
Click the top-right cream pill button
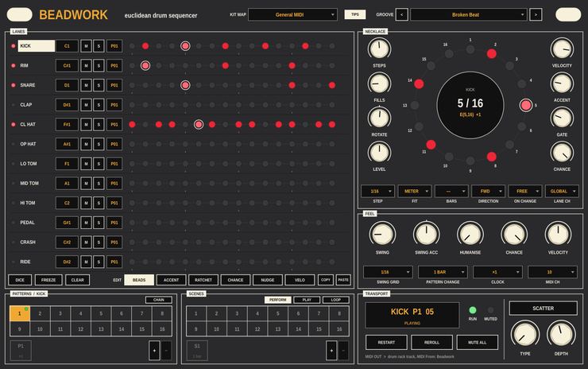point(568,14)
